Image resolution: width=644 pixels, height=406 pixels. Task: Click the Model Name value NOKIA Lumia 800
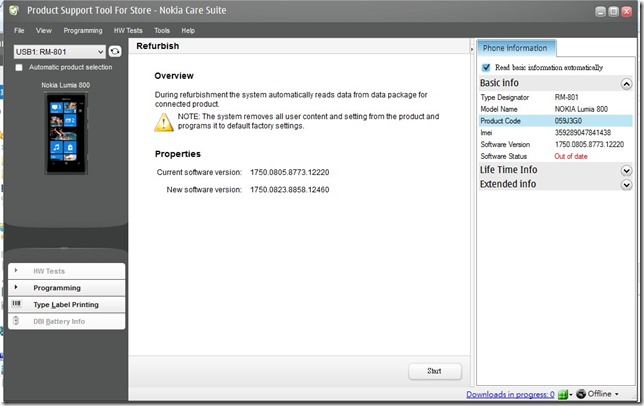(x=581, y=109)
